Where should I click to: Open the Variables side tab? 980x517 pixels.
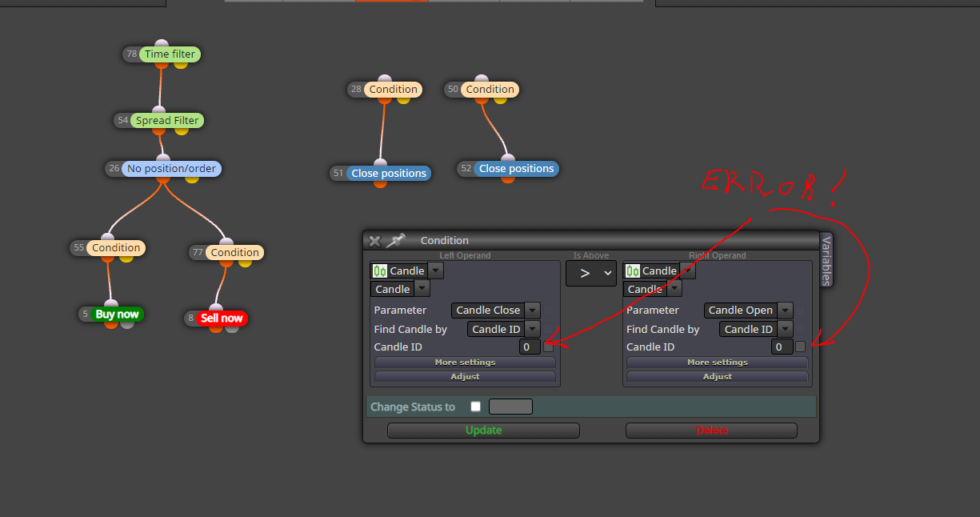[826, 260]
